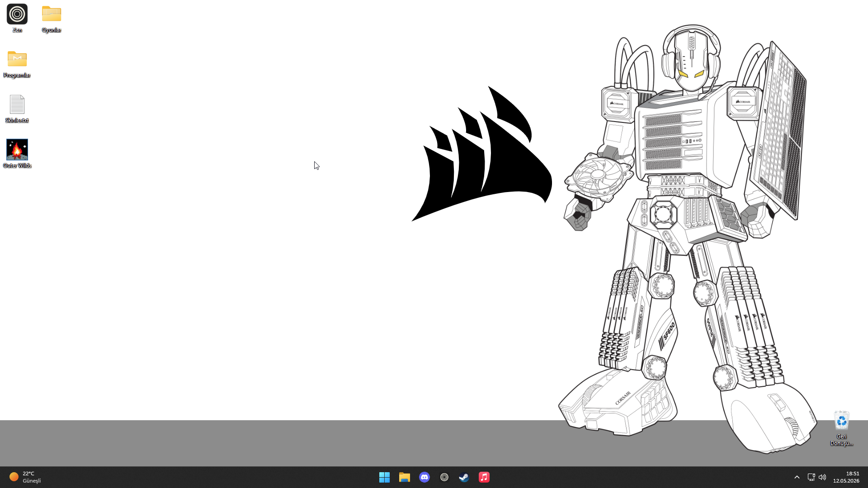Open Steam from the taskbar
This screenshot has height=488, width=868.
[x=464, y=477]
